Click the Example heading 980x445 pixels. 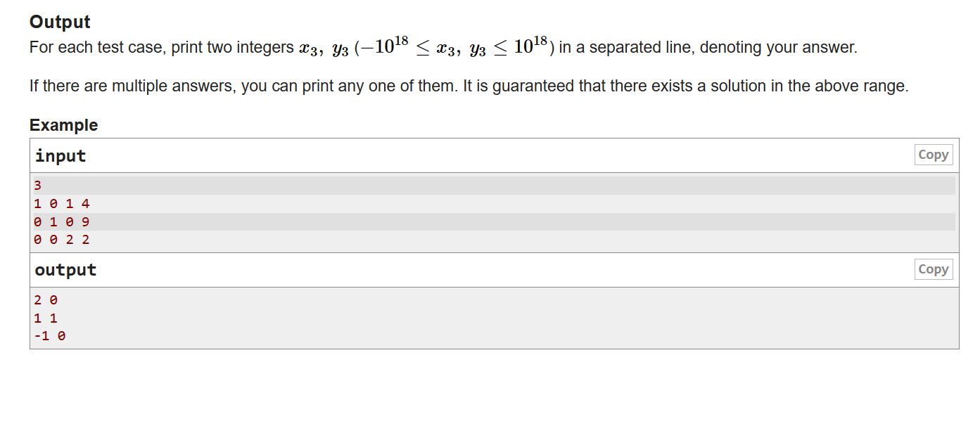63,125
